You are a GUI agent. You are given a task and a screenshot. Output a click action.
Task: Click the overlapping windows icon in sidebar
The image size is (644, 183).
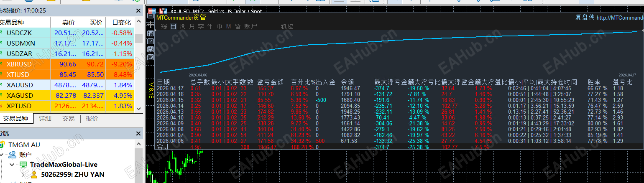click(x=151, y=57)
